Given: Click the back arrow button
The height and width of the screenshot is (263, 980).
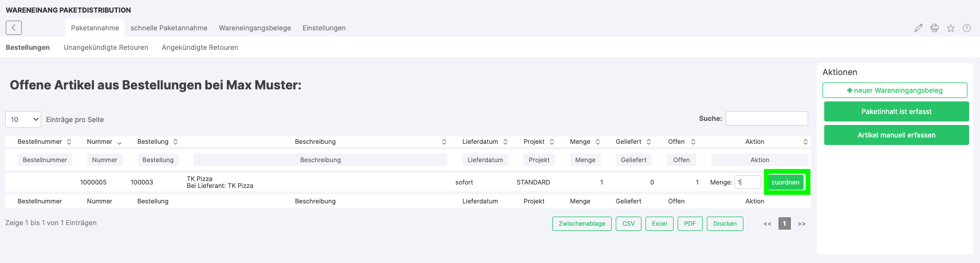Looking at the screenshot, I should 14,28.
